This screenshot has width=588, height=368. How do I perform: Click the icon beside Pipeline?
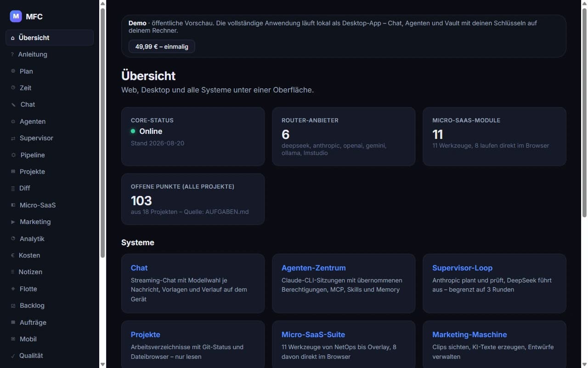click(x=13, y=155)
